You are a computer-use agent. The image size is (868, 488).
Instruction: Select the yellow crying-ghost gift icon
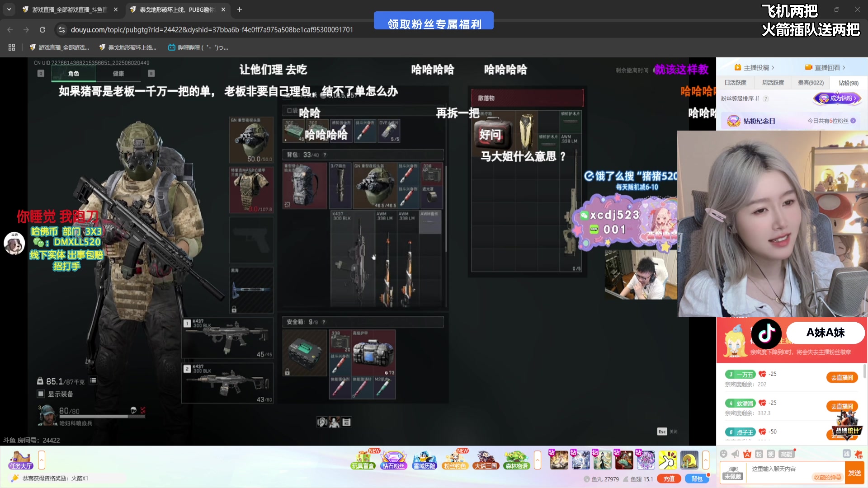click(689, 460)
